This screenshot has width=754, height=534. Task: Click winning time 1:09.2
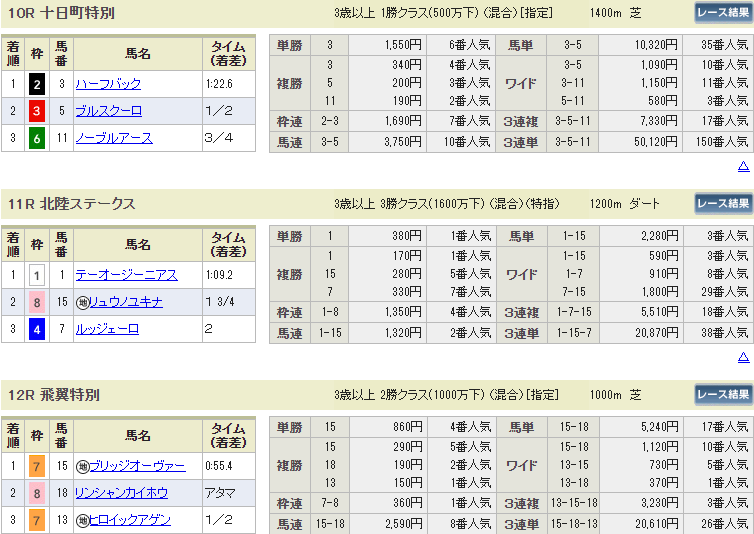click(x=219, y=275)
